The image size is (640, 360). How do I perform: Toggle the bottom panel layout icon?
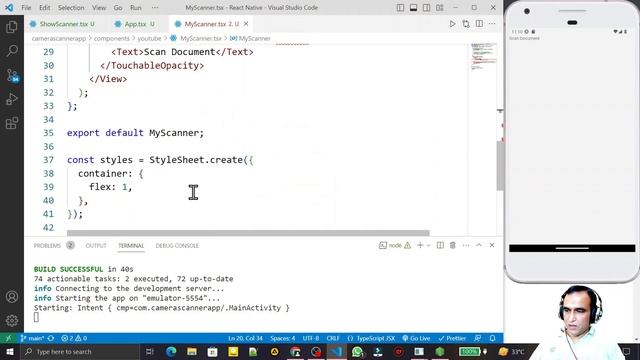click(413, 8)
